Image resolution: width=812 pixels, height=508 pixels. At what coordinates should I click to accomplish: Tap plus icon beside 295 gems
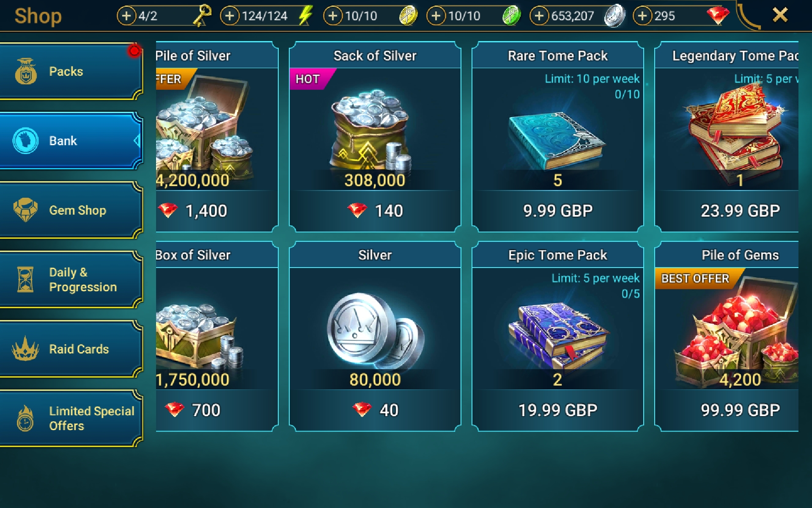[x=642, y=16]
